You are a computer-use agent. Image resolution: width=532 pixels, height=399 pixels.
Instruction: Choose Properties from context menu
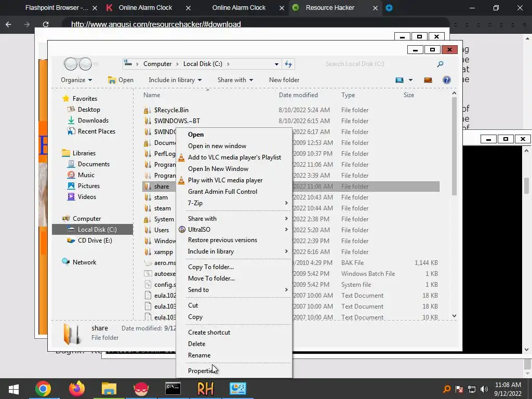[234, 371]
